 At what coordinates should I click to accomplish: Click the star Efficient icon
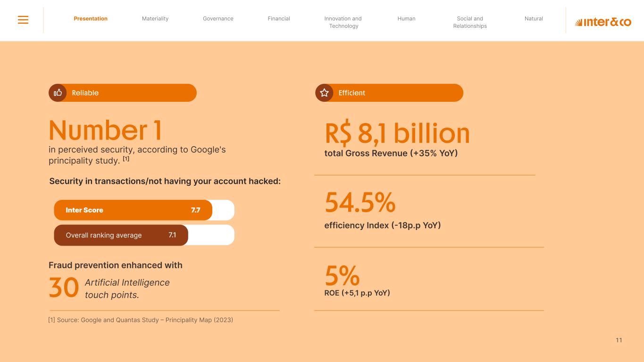[x=324, y=93]
